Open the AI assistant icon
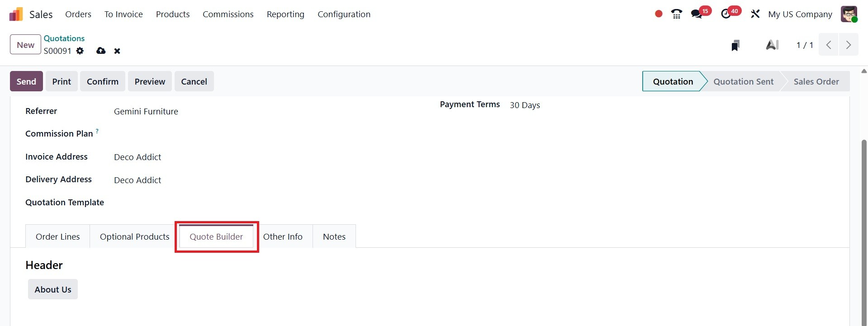 (x=772, y=45)
